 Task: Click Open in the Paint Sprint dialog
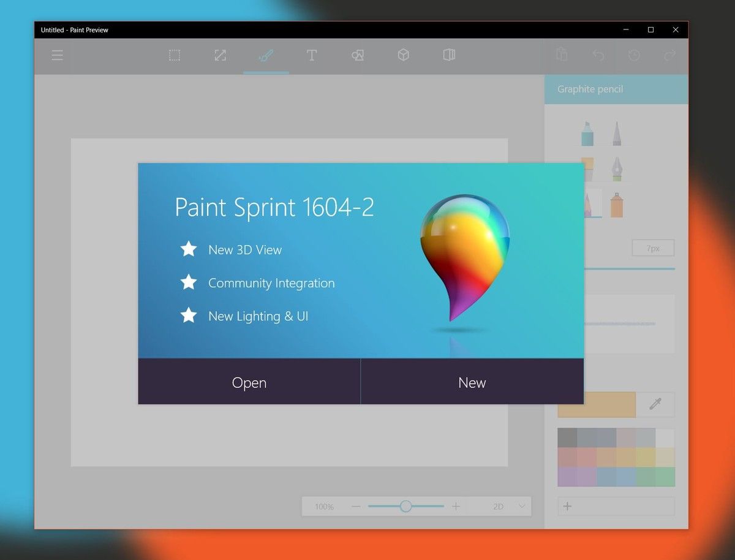click(249, 382)
